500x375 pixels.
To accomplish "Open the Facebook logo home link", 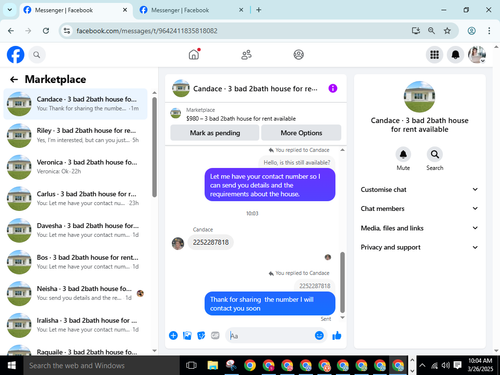I will tap(15, 54).
